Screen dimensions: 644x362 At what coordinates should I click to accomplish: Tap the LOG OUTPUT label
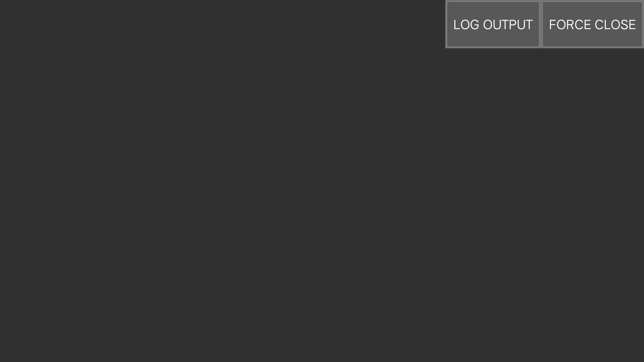click(x=493, y=25)
